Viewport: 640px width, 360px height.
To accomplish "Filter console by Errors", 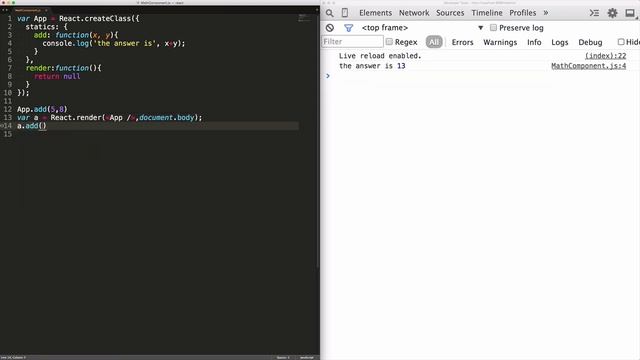I will click(462, 42).
